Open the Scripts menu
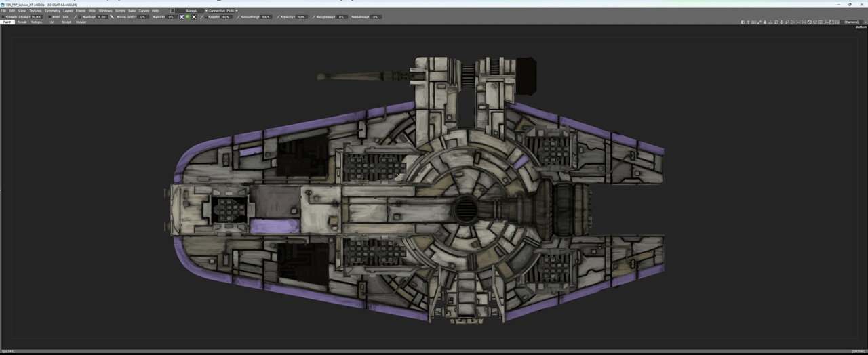This screenshot has height=355, width=868. click(x=120, y=11)
